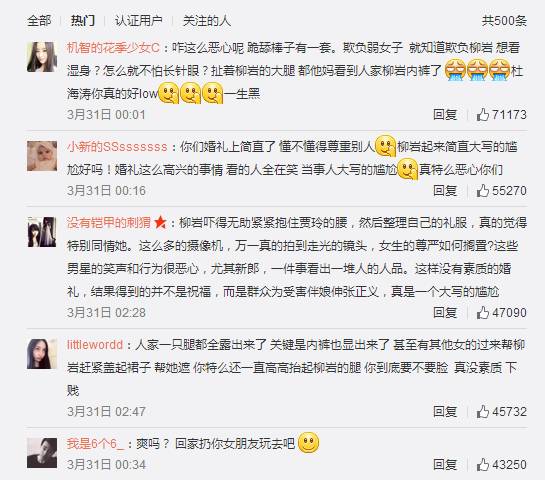Viewport: 545px width, 480px height.
Task: Reply to 机智的花季少女C's comment via 回复
Action: coord(445,114)
